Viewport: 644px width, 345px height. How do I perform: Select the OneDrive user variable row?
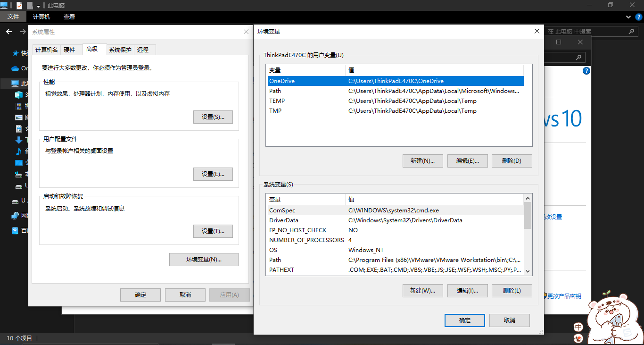pos(396,81)
